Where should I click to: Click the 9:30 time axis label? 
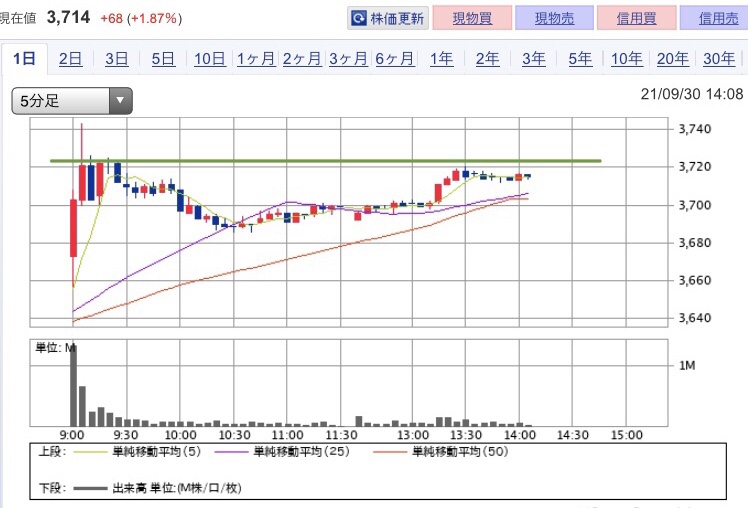126,435
